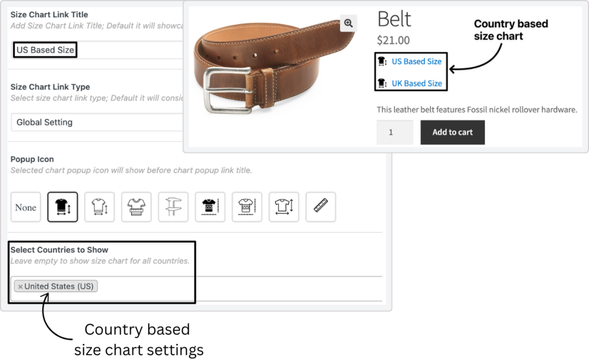
Task: Select the black striped t-shirt popup icon
Action: [210, 208]
